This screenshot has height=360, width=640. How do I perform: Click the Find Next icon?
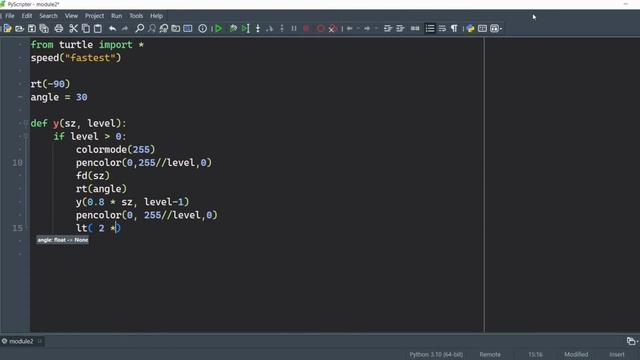152,29
